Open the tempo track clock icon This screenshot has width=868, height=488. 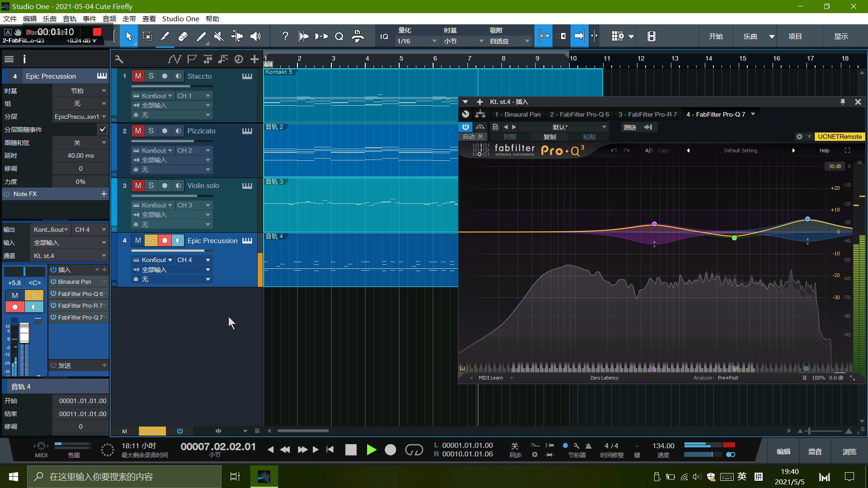[x=239, y=59]
